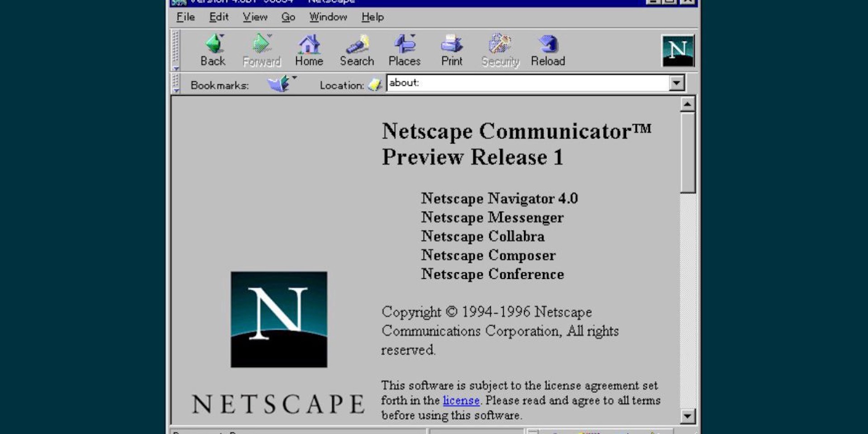Open the View menu

[255, 17]
